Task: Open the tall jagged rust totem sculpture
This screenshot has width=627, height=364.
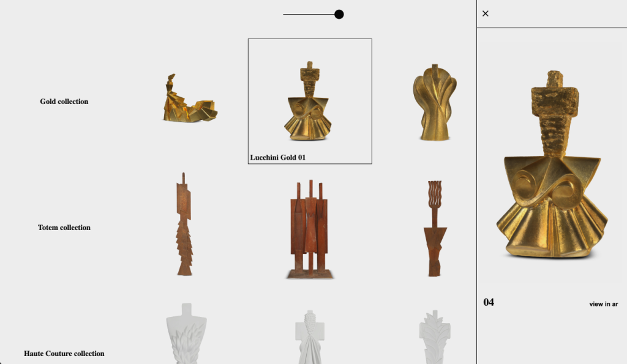Action: pos(184,224)
